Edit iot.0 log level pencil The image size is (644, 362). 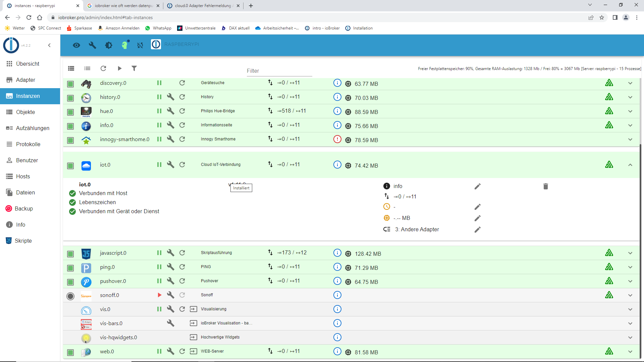[478, 186]
